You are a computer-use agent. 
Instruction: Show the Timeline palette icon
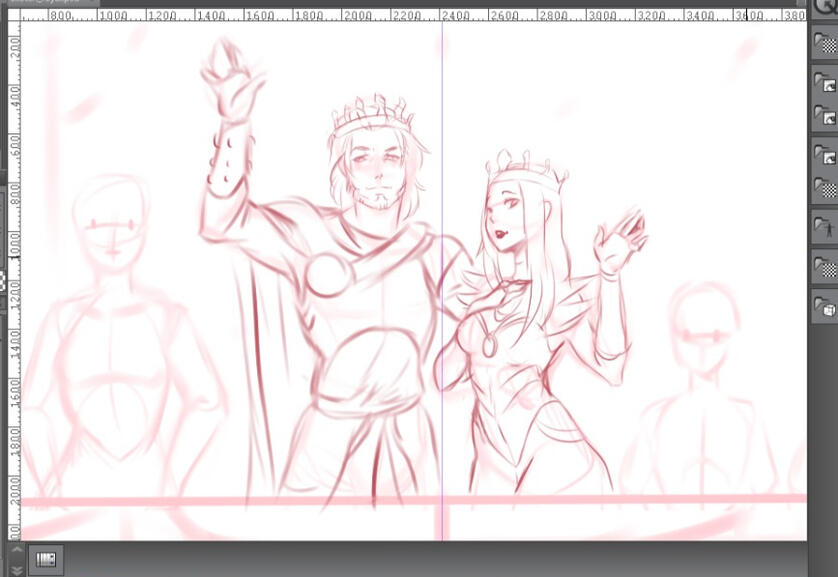coord(46,559)
